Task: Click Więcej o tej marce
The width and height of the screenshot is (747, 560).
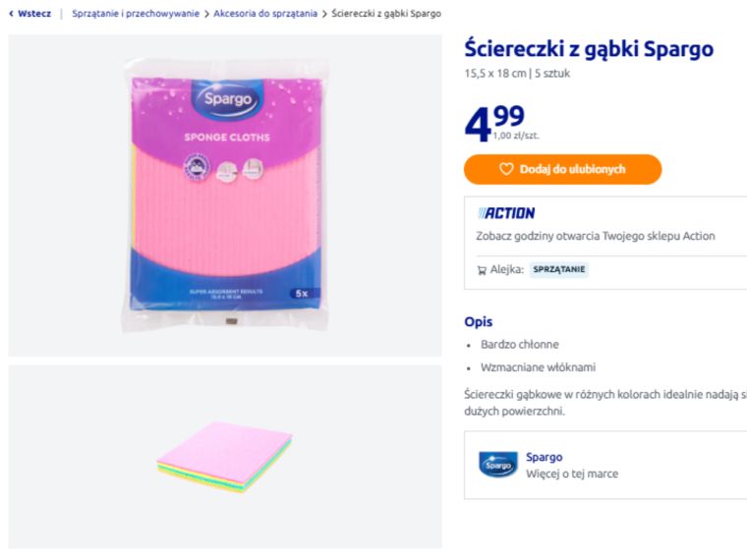Action: tap(572, 474)
